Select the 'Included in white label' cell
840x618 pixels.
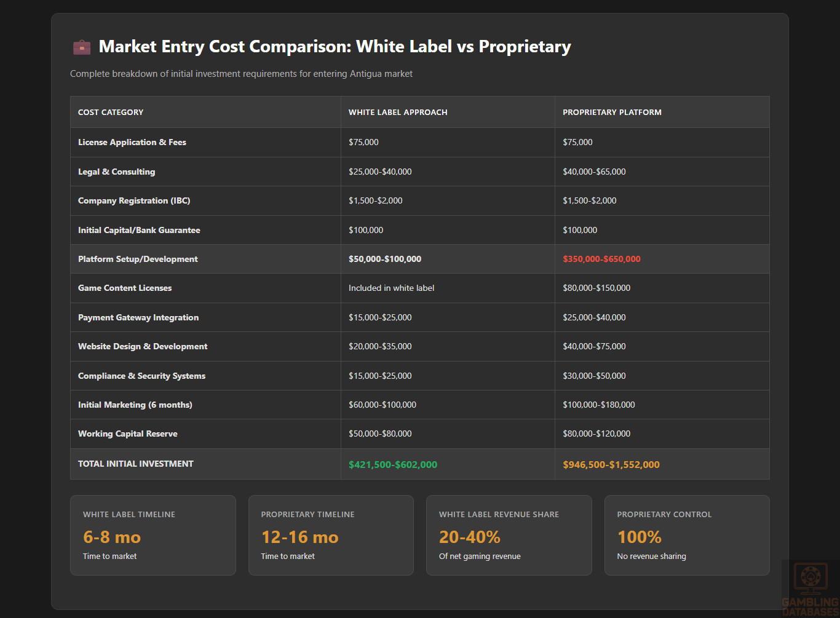click(391, 288)
